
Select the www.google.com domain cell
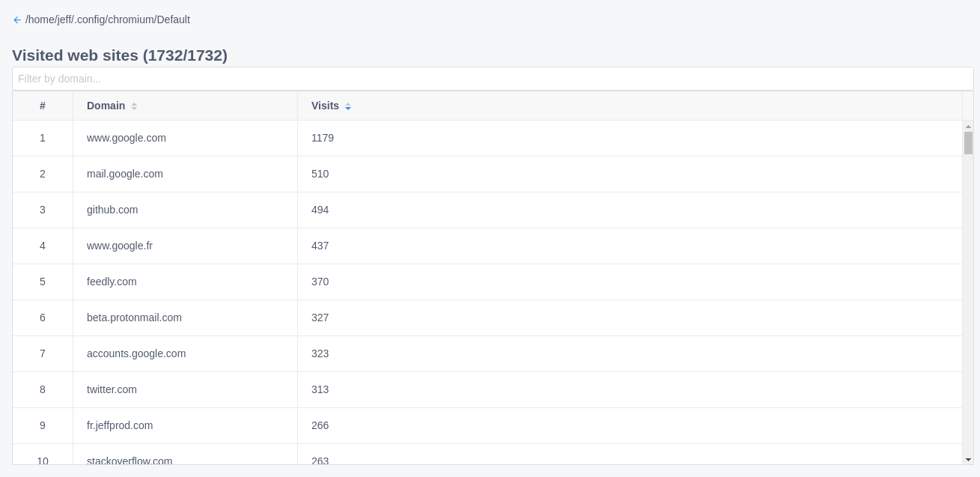pyautogui.click(x=185, y=138)
